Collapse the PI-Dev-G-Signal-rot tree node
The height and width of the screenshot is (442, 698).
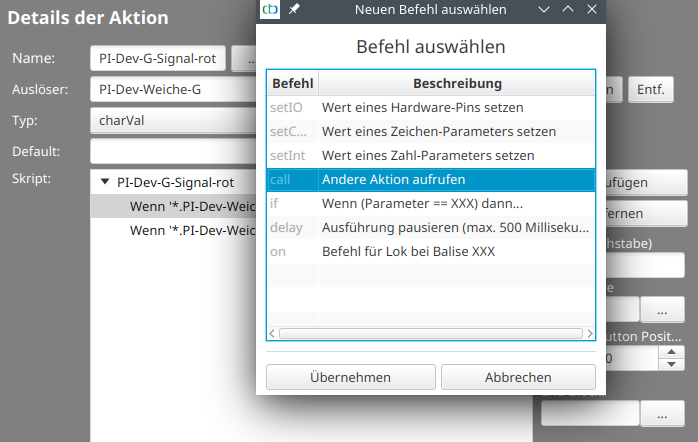105,183
